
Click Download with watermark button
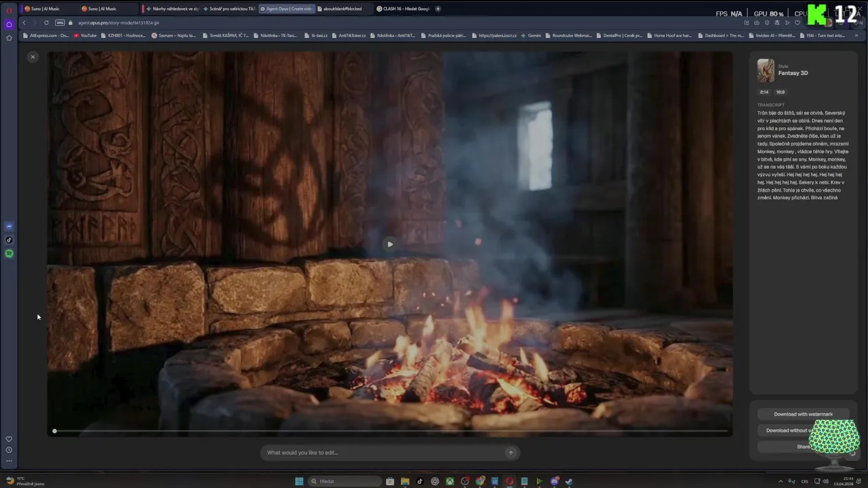pos(803,414)
